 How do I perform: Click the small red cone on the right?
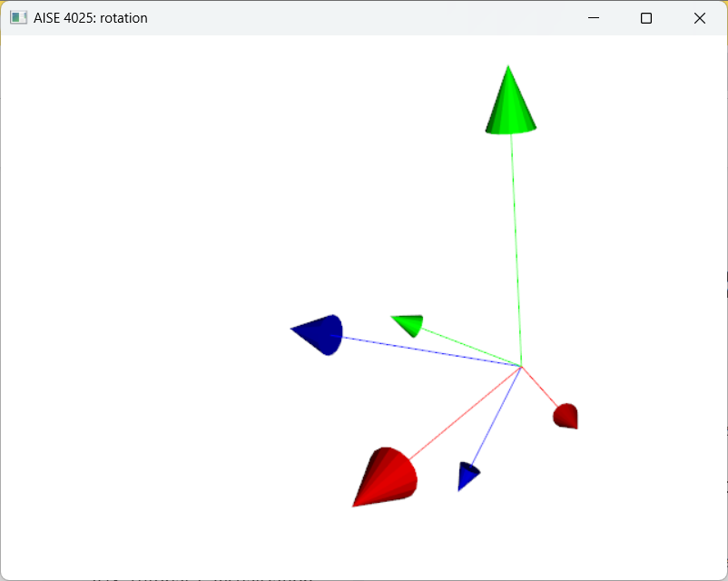tap(565, 416)
